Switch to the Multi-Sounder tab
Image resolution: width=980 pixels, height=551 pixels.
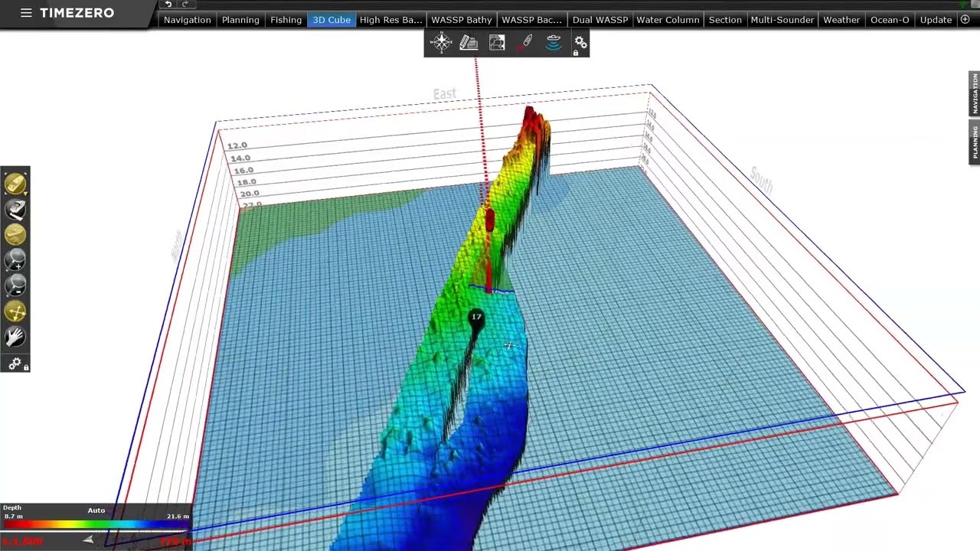pyautogui.click(x=782, y=20)
